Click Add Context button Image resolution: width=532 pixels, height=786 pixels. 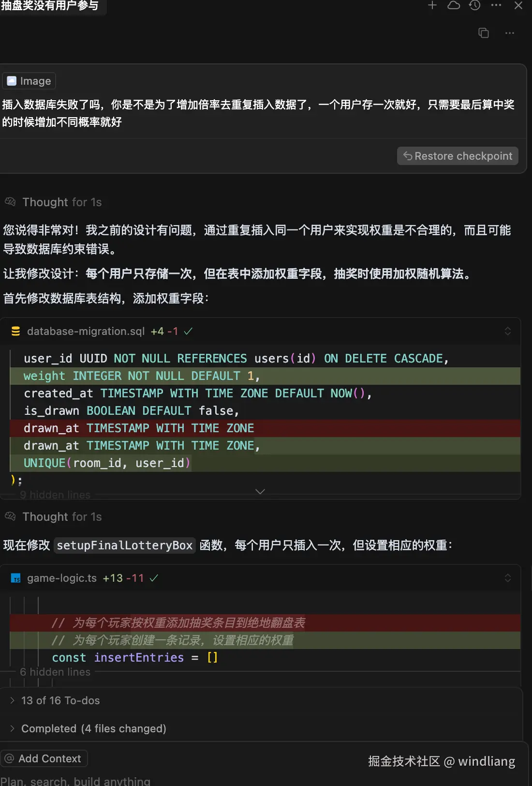[44, 758]
